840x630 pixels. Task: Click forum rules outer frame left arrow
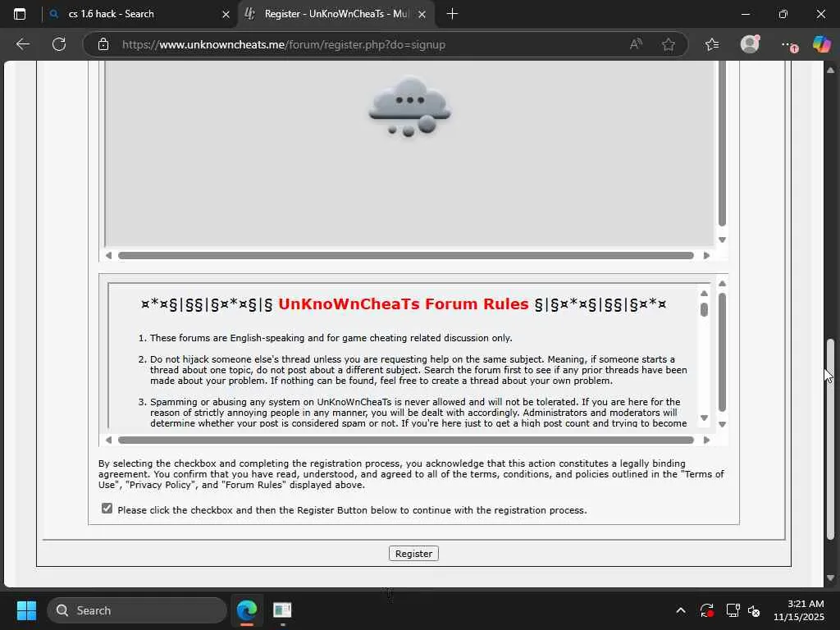click(109, 440)
